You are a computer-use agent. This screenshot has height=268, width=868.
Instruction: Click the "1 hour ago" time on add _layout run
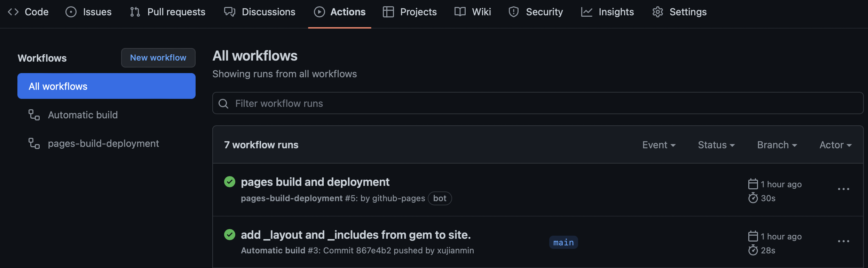(781, 236)
